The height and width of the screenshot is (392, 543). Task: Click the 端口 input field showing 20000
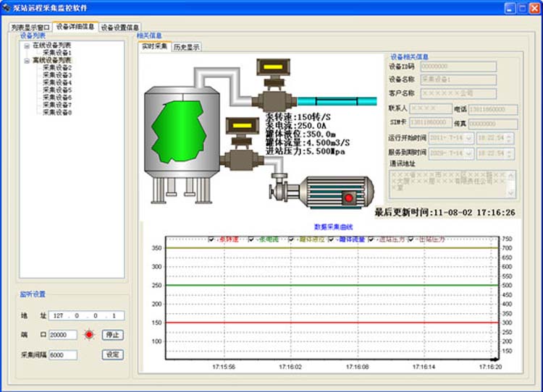click(x=63, y=335)
